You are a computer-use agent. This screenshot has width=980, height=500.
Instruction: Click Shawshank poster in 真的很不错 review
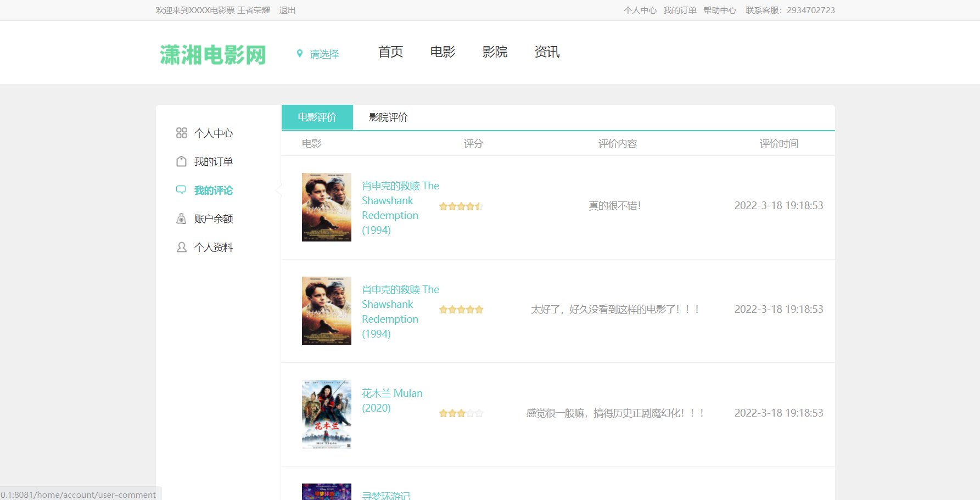tap(327, 207)
